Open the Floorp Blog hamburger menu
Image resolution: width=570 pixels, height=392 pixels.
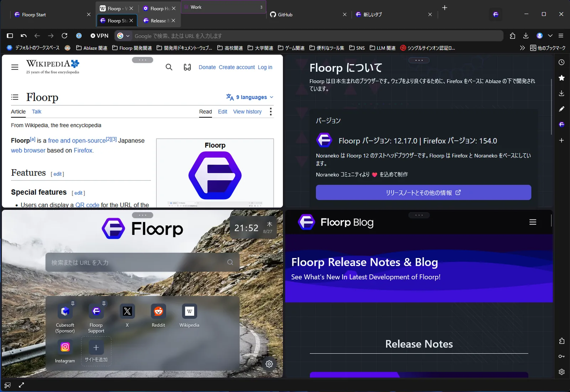pos(533,222)
